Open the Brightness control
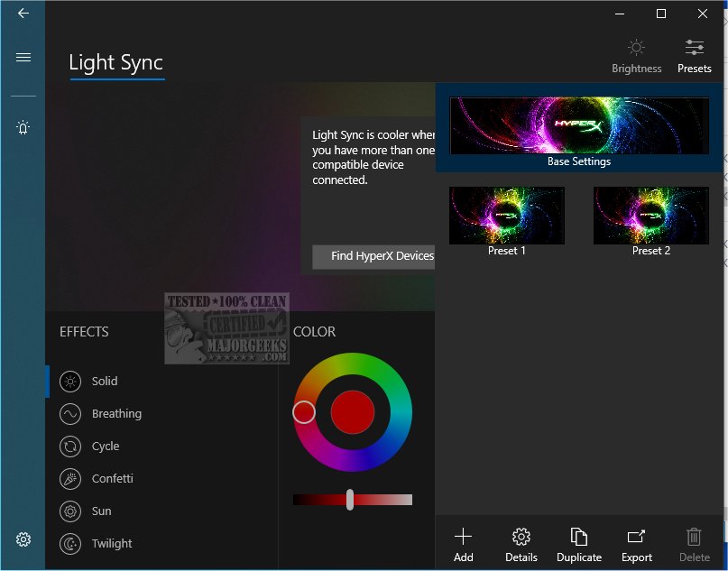Image resolution: width=728 pixels, height=571 pixels. (x=636, y=56)
